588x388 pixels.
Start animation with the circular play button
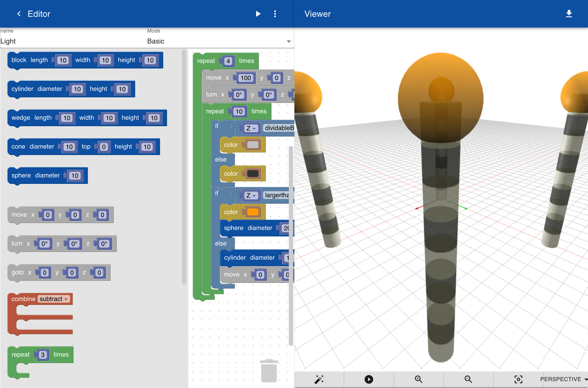(369, 379)
